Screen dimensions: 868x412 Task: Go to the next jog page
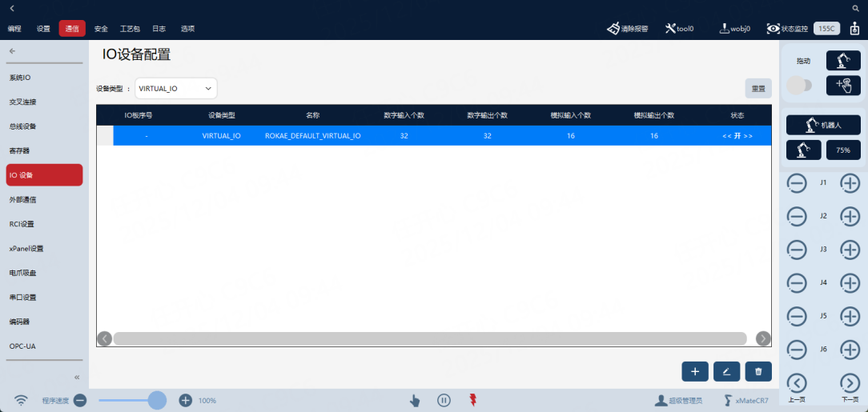click(850, 382)
